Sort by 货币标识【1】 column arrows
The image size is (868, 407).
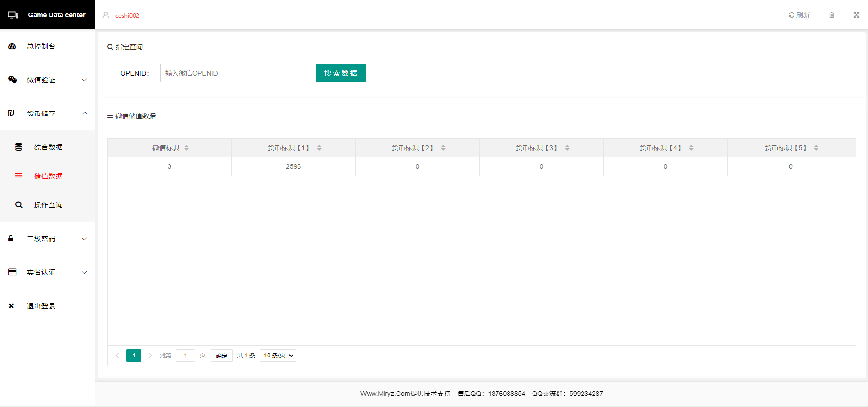tap(319, 148)
